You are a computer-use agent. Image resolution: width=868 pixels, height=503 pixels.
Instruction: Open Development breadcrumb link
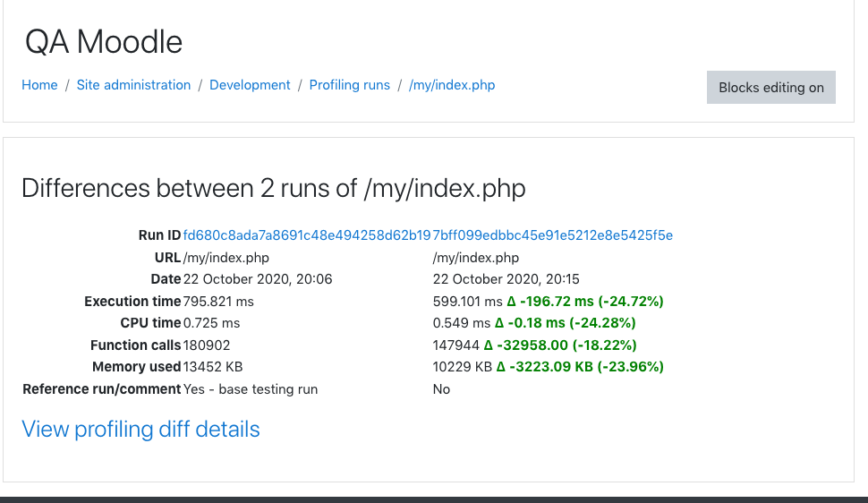[250, 85]
